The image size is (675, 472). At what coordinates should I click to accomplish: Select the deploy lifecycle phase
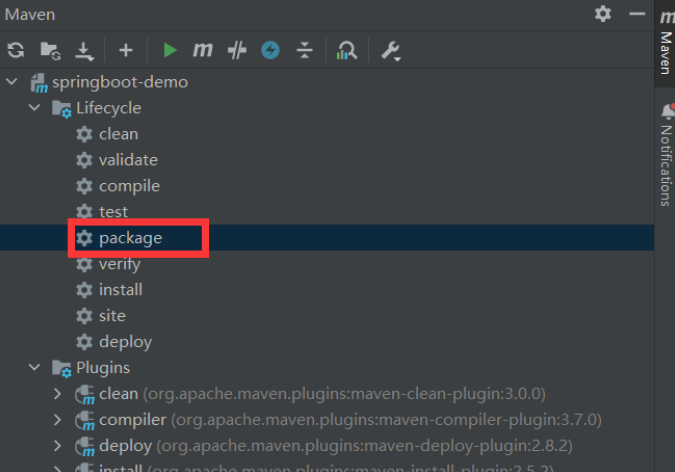coord(125,342)
